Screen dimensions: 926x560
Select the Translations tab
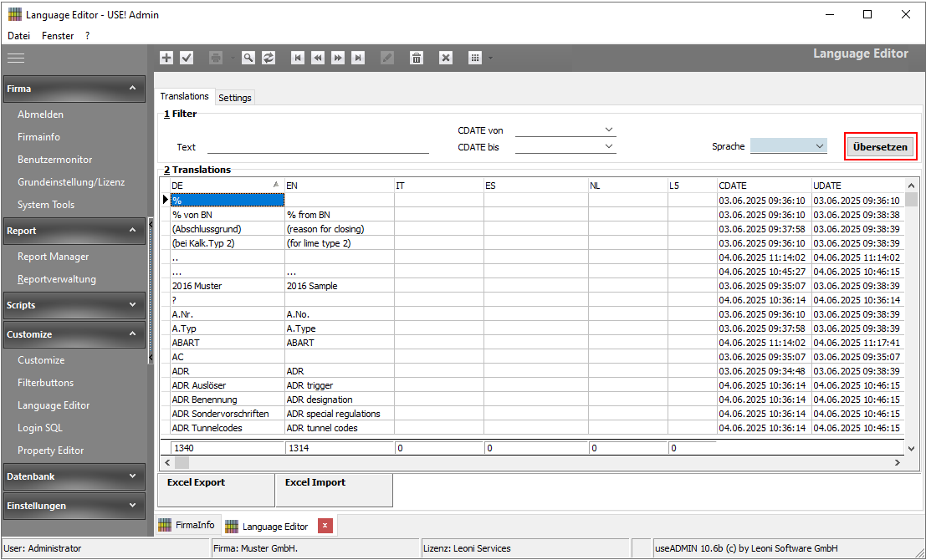click(185, 96)
